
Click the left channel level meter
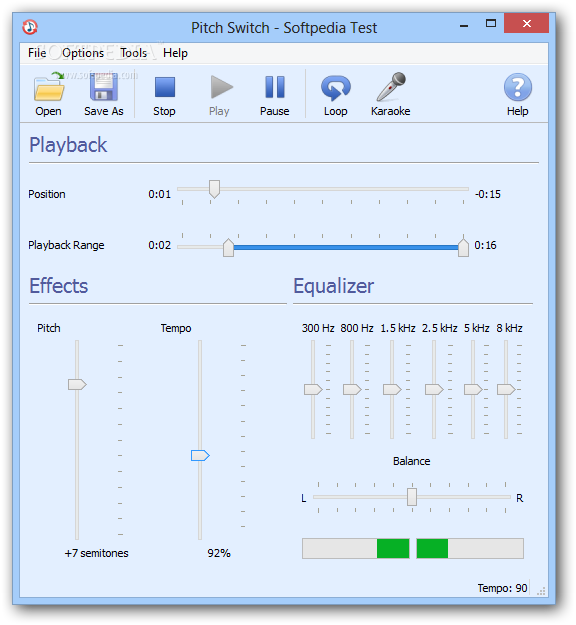point(356,548)
